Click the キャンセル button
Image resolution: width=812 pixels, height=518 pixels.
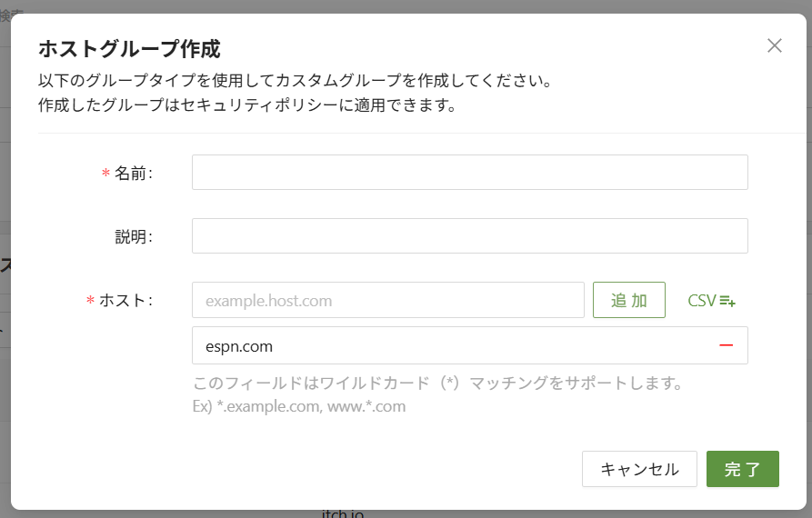[x=639, y=469]
